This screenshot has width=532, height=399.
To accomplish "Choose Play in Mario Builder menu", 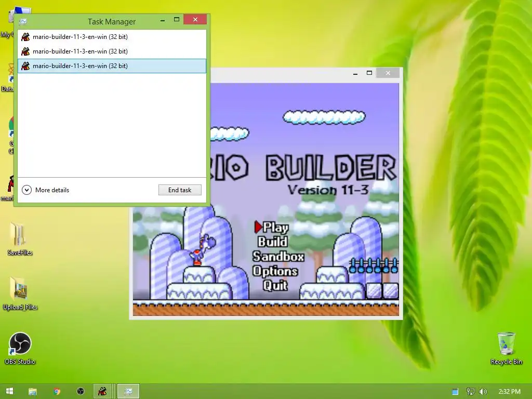I will 275,228.
